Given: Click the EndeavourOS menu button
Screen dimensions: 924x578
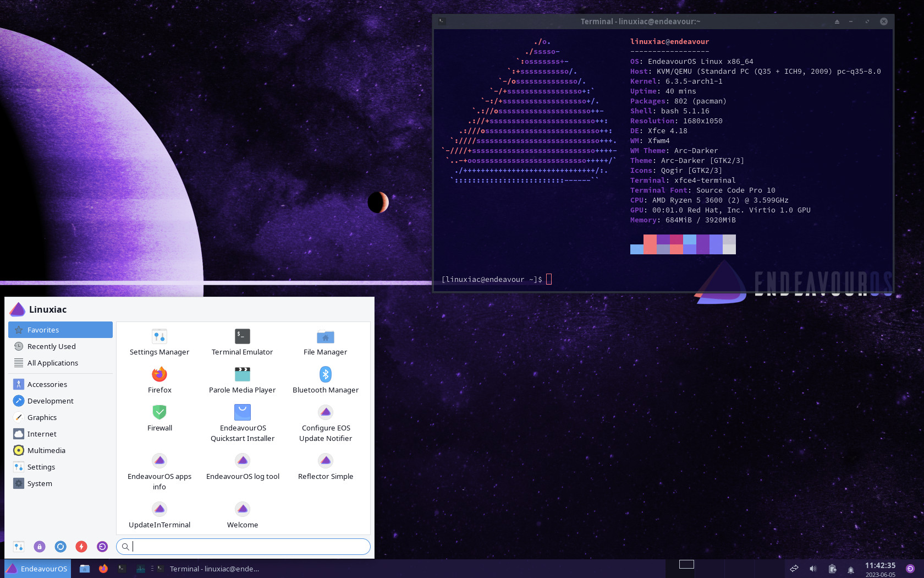Looking at the screenshot, I should click(37, 569).
